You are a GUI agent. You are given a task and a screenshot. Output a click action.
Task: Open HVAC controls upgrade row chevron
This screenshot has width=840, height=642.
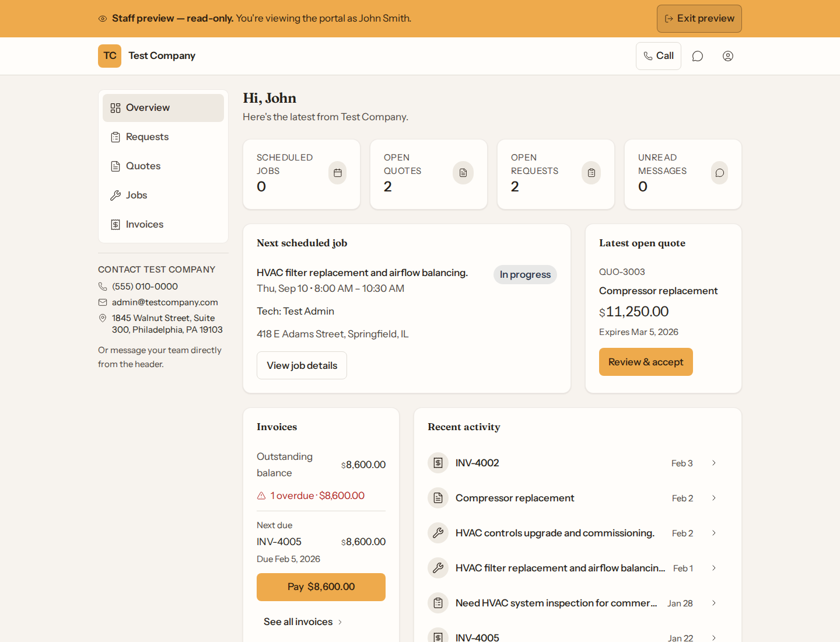pyautogui.click(x=714, y=533)
